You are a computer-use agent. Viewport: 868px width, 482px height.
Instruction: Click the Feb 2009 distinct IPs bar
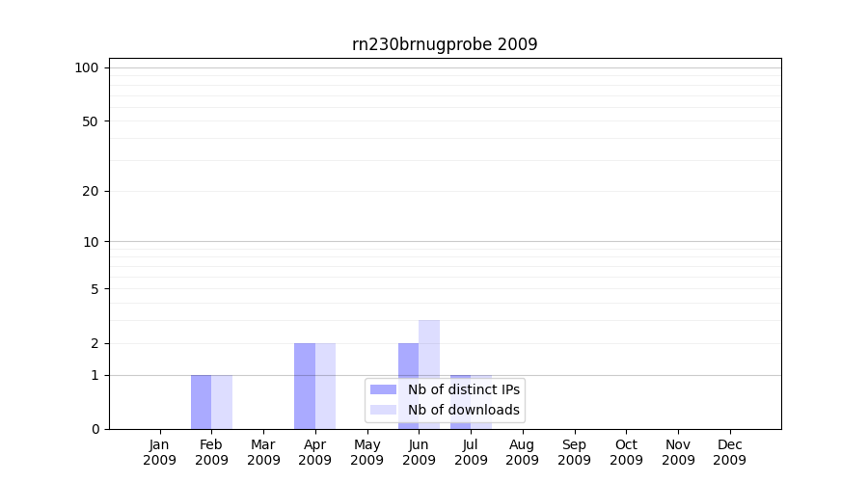[201, 402]
